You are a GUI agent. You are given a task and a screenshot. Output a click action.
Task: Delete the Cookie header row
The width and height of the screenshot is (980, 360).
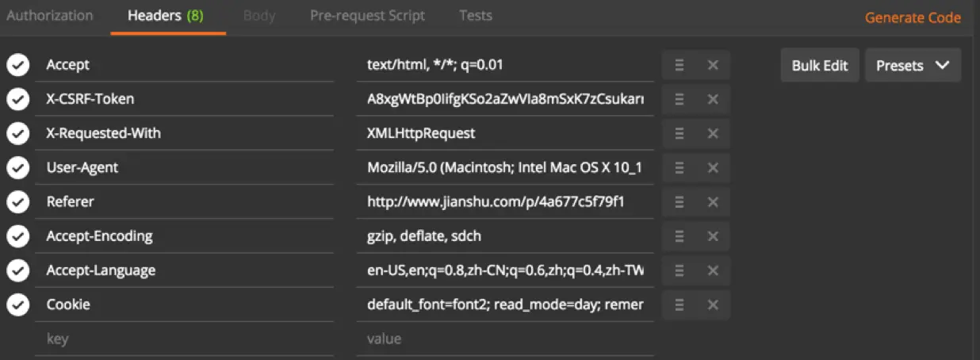click(x=713, y=304)
